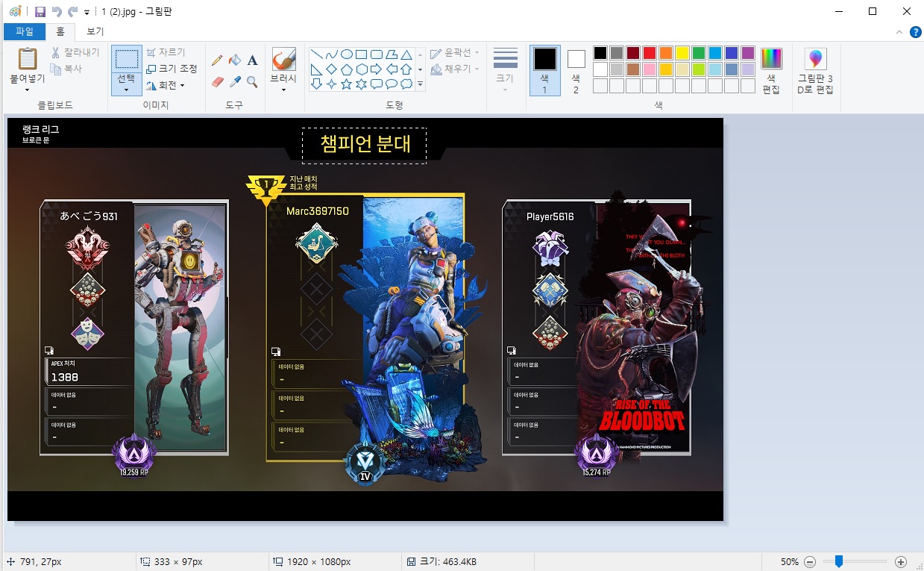This screenshot has width=924, height=571.
Task: Select the Pencil tool
Action: pyautogui.click(x=218, y=60)
